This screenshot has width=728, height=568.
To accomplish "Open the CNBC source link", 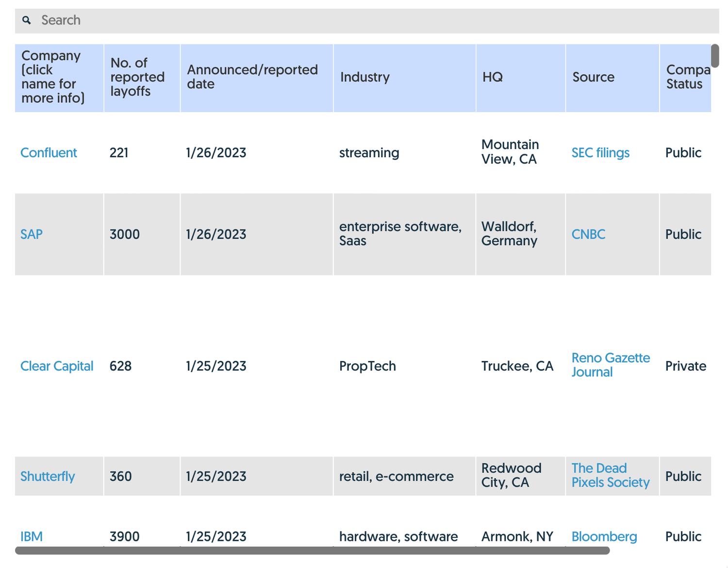I will 588,234.
